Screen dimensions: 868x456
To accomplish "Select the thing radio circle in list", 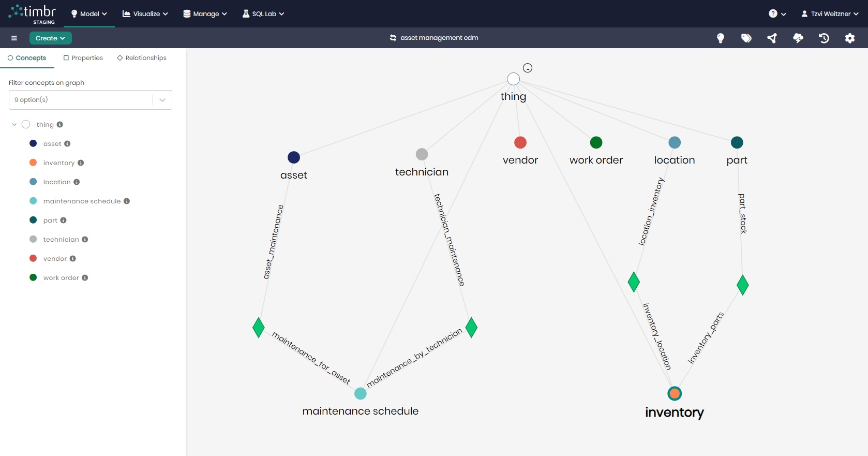I will click(26, 125).
